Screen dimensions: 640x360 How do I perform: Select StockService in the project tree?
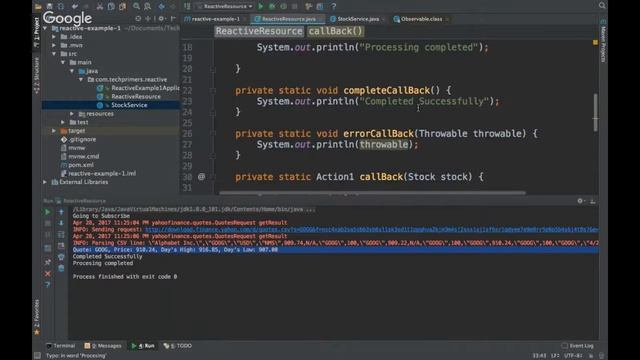coord(111,105)
